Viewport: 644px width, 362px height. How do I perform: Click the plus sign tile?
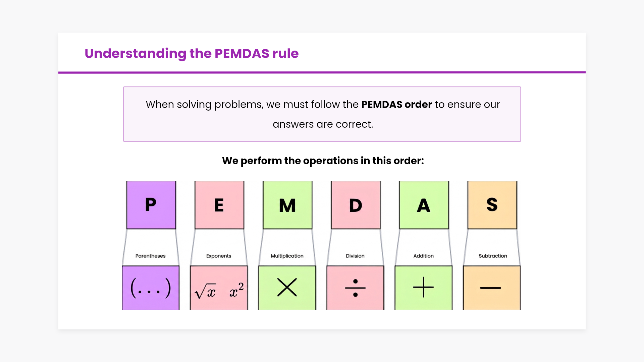point(423,288)
